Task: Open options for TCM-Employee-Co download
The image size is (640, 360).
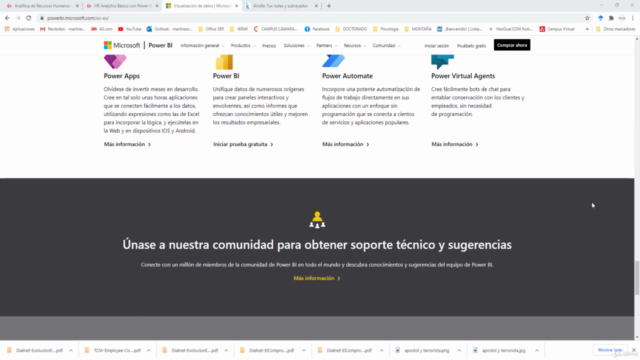Action: click(149, 350)
